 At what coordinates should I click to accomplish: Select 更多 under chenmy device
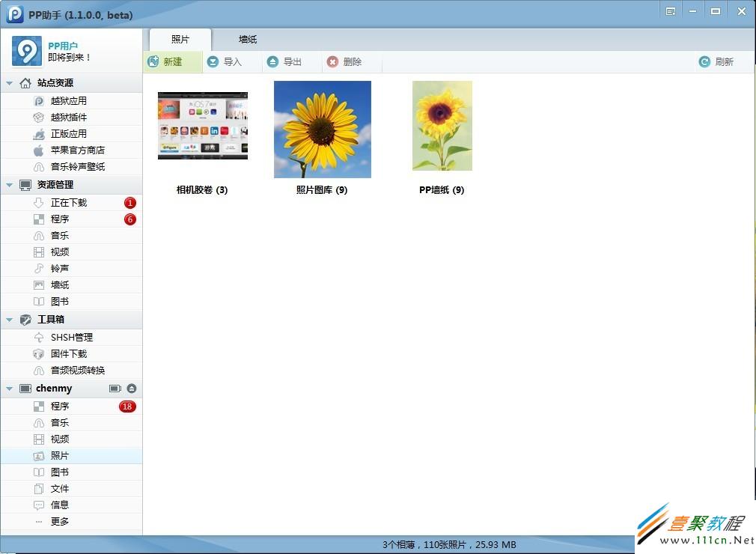(71, 521)
